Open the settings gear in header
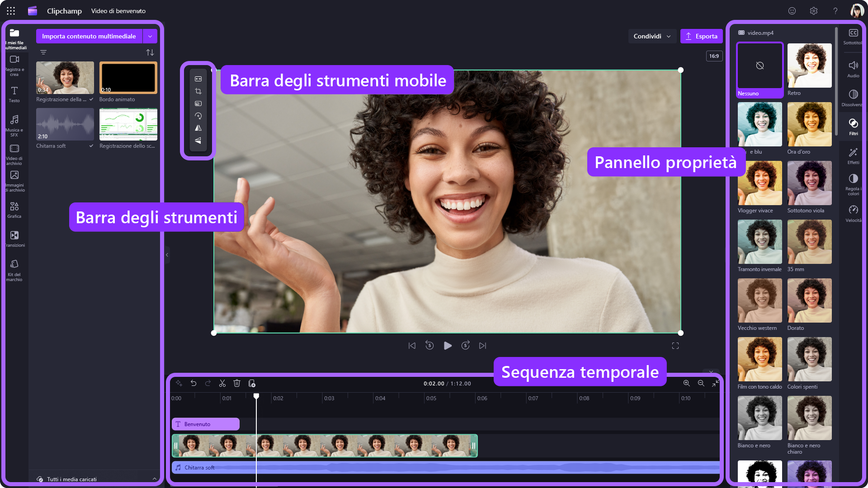This screenshot has width=868, height=488. [x=814, y=11]
